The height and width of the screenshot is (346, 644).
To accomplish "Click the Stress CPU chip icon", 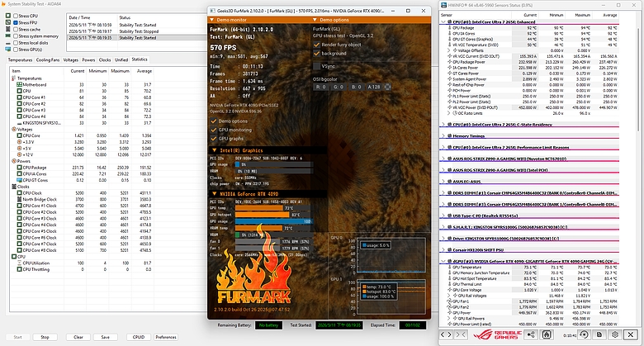I will point(7,16).
